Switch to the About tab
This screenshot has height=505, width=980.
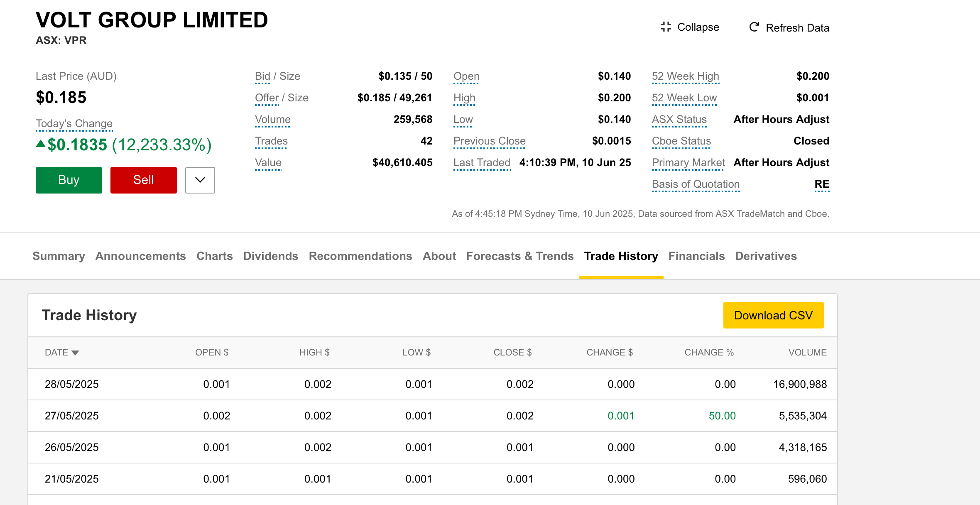(439, 256)
